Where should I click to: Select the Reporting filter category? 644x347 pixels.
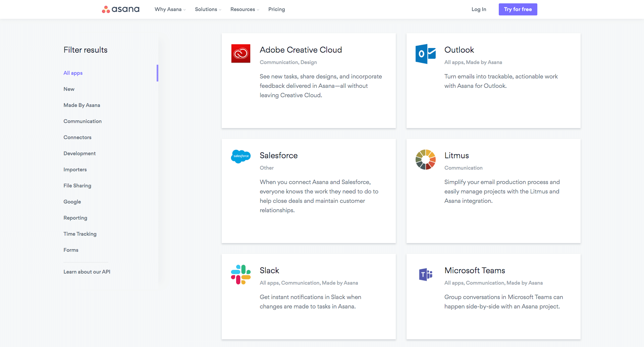click(75, 218)
